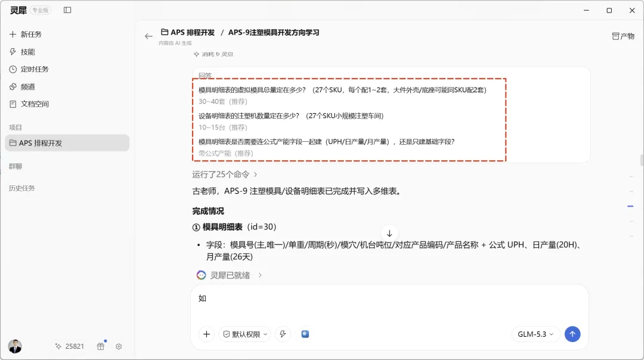The width and height of the screenshot is (644, 360).
Task: Go back with the left arrow icon
Action: coord(148,36)
